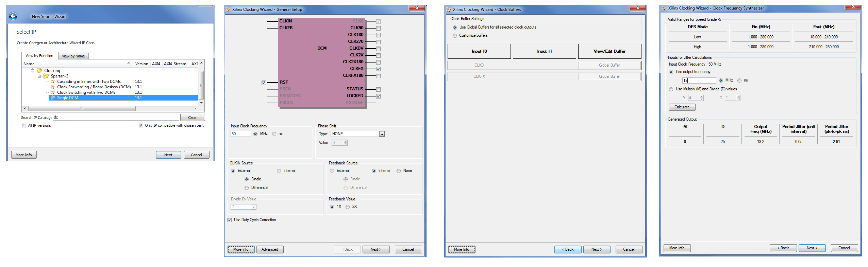The height and width of the screenshot is (267, 868).
Task: Click the CLK0 Global Buffer field
Action: (x=610, y=65)
